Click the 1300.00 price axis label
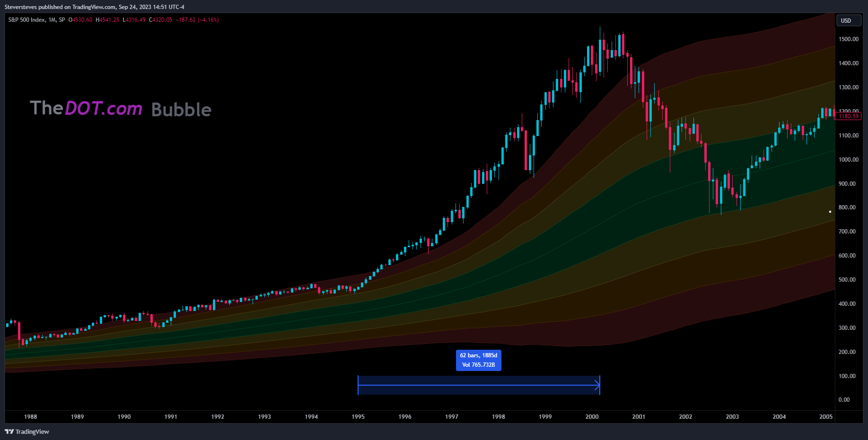Screen dimensions: 868x440 tap(849, 87)
